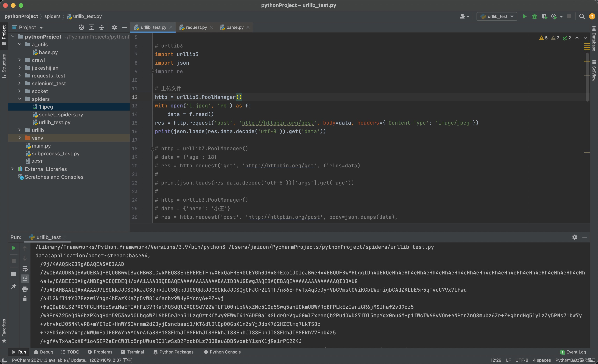Toggle the Favorites side panel
This screenshot has width=598, height=364.
tap(4, 331)
